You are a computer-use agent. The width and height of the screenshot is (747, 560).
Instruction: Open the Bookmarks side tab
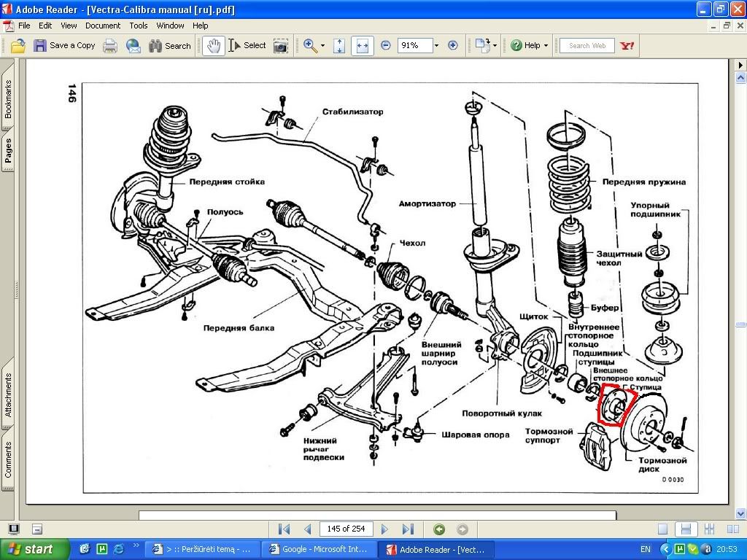(8, 99)
